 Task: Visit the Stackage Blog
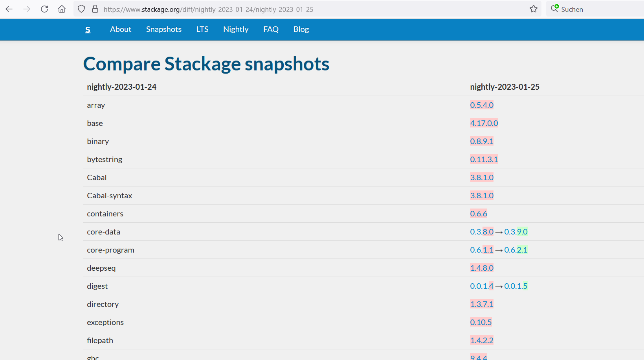[x=301, y=29]
